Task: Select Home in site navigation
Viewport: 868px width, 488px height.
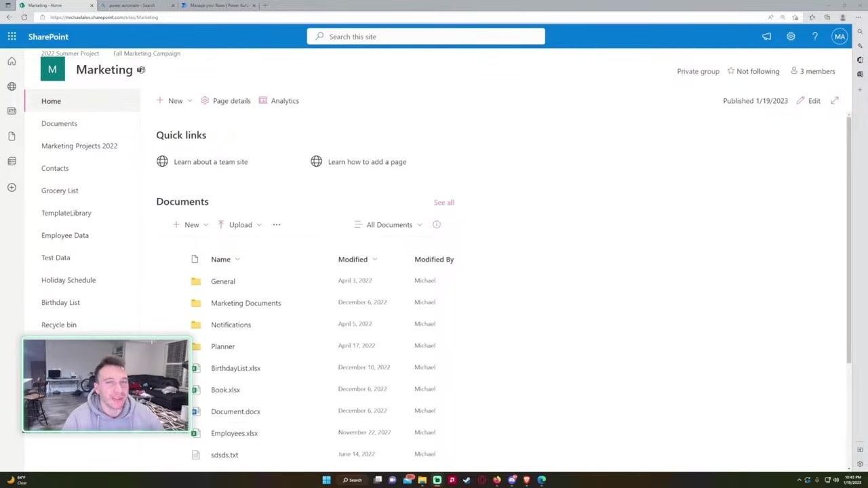Action: click(51, 101)
